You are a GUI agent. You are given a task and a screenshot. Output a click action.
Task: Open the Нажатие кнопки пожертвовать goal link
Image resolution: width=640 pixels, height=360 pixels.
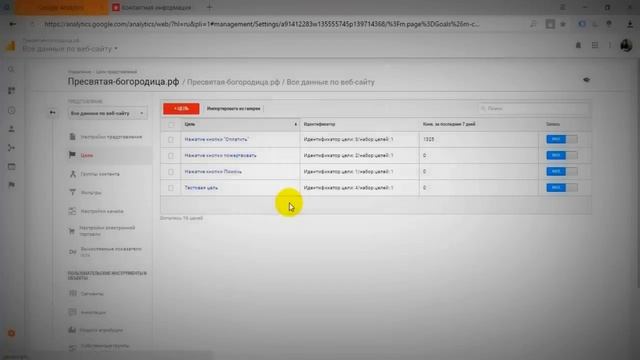pos(220,155)
